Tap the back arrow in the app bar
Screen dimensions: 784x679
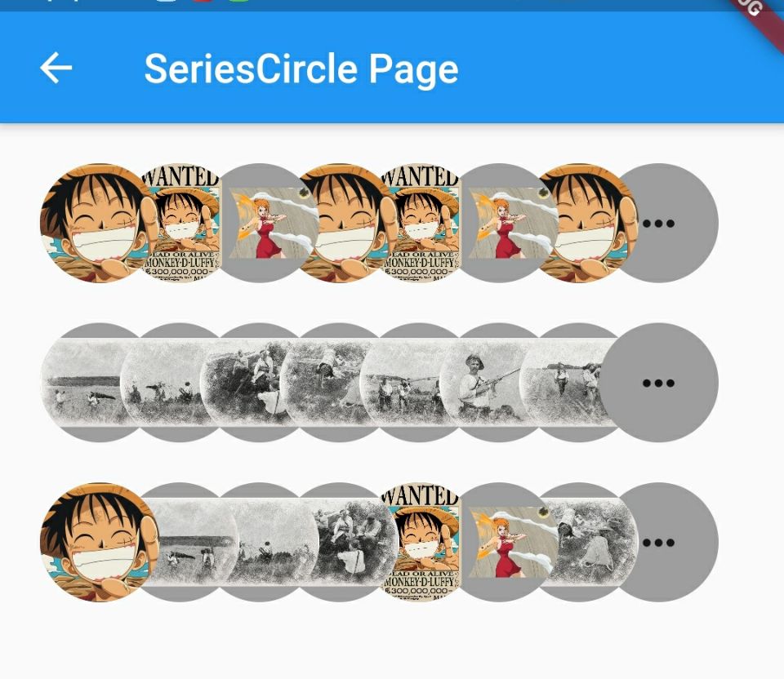tap(56, 68)
